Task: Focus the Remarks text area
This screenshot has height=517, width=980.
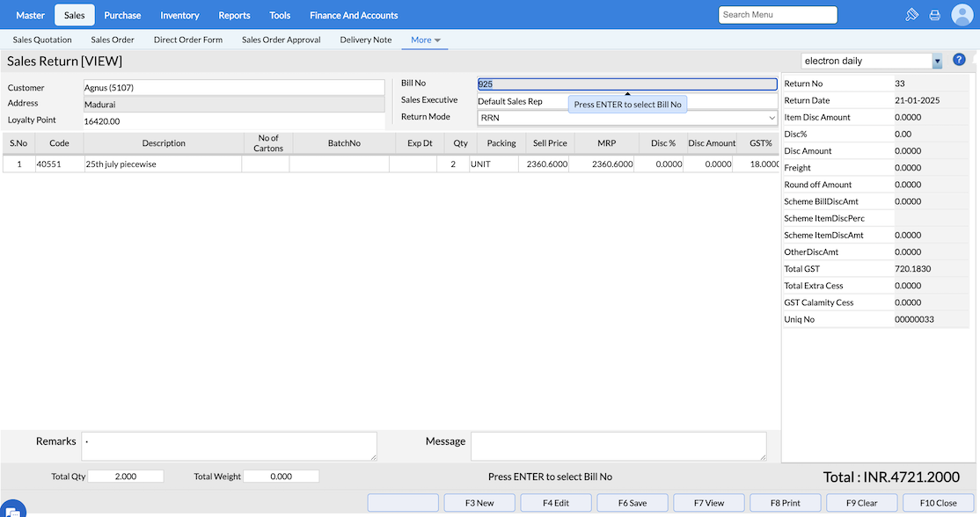Action: (x=229, y=446)
